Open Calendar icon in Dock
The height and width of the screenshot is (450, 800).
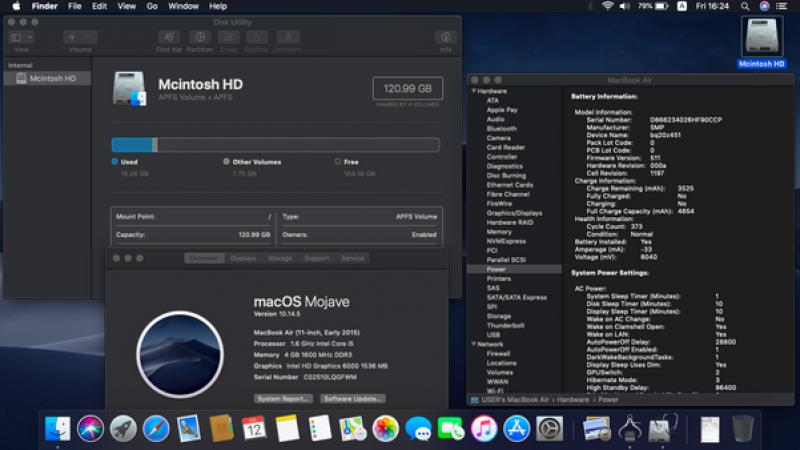254,428
